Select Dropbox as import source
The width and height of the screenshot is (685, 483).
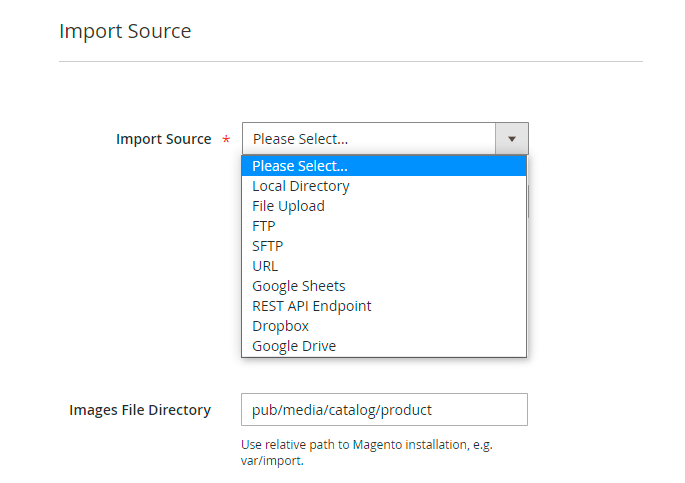click(x=280, y=326)
